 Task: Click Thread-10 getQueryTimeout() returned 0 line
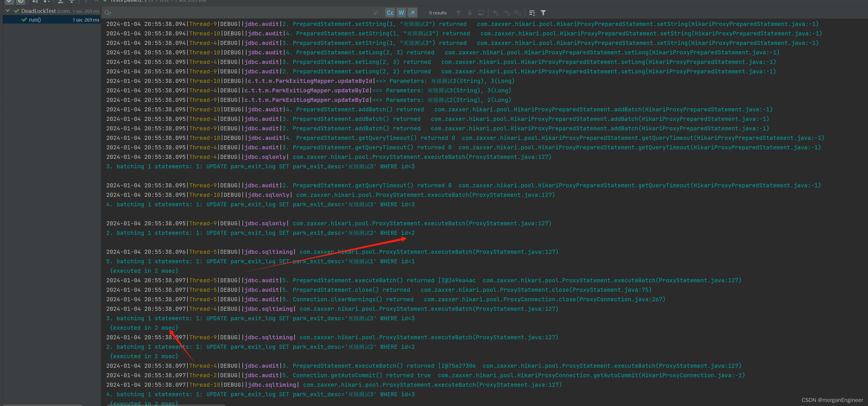[x=465, y=138]
